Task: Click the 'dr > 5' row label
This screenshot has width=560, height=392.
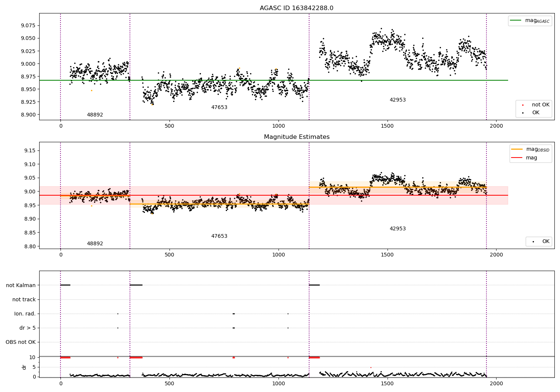Action: point(28,328)
